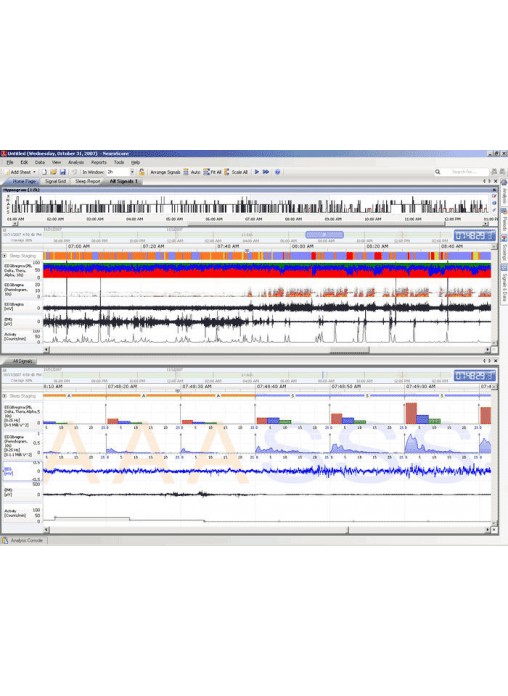The width and height of the screenshot is (508, 696).
Task: Open the Add Sheet dropdown arrow
Action: click(x=34, y=172)
